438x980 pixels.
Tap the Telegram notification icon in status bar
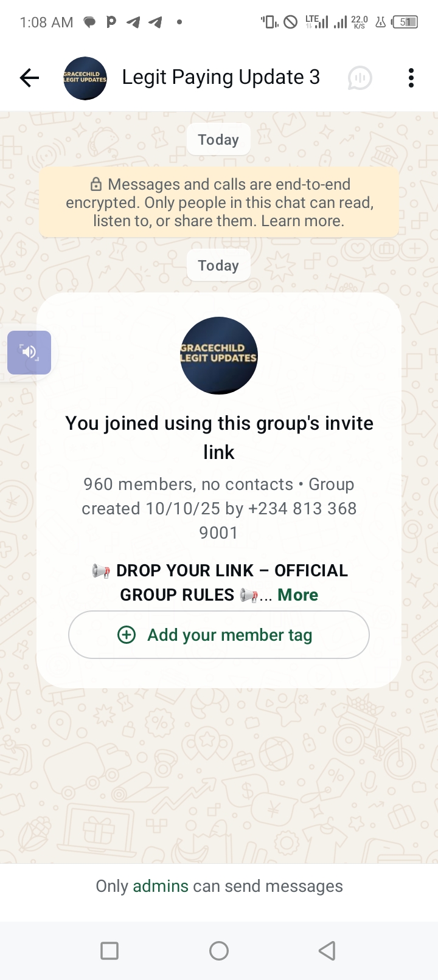click(133, 22)
